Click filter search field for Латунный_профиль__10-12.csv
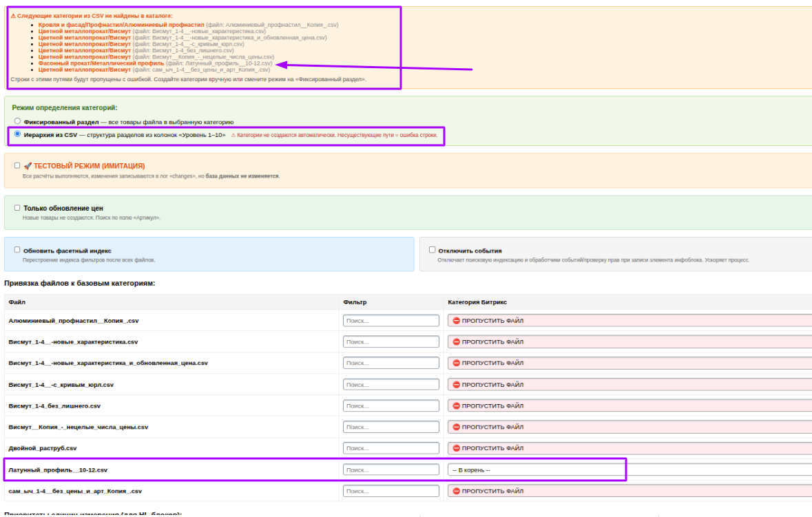The height and width of the screenshot is (517, 812). click(x=391, y=470)
